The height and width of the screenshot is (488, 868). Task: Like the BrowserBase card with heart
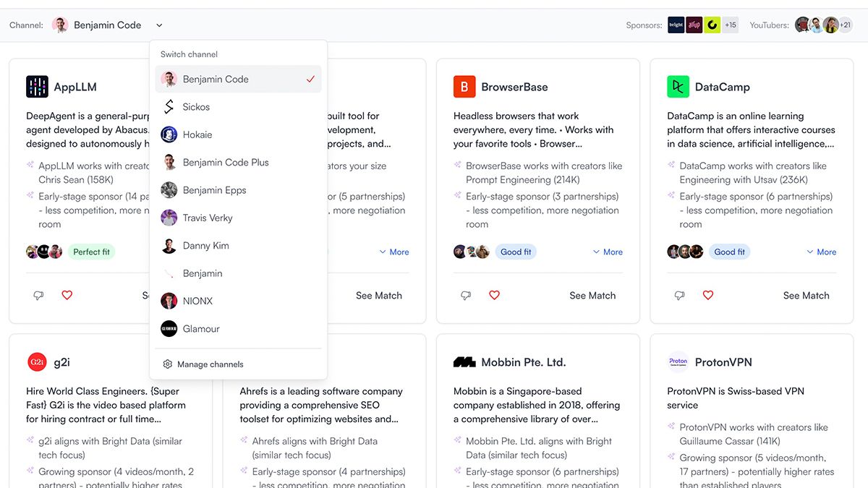pyautogui.click(x=494, y=295)
